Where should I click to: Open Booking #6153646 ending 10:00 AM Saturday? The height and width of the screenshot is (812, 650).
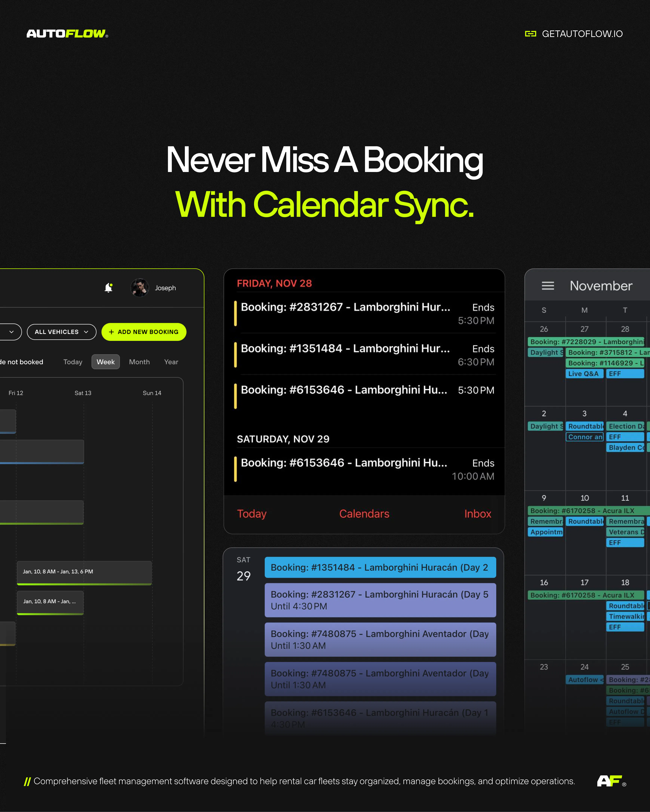point(364,469)
